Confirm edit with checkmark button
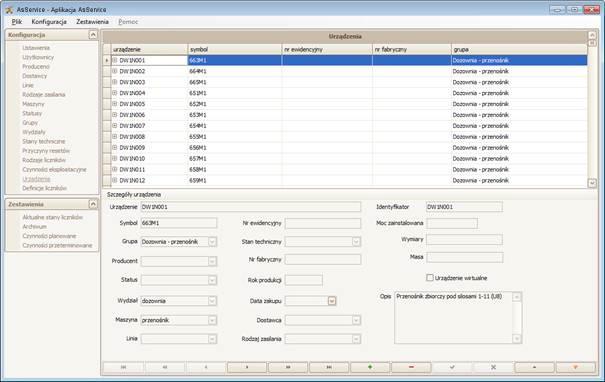605x382 pixels. click(452, 367)
